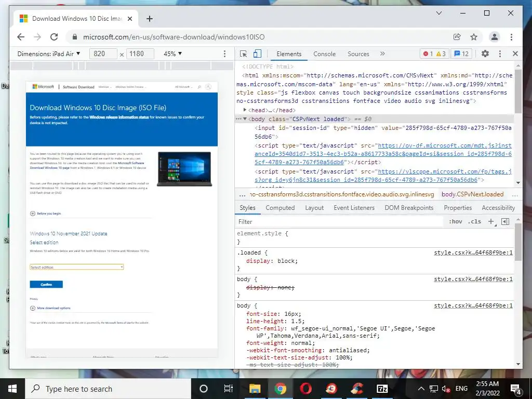Open the Computed tab
The image size is (532, 399).
(280, 208)
